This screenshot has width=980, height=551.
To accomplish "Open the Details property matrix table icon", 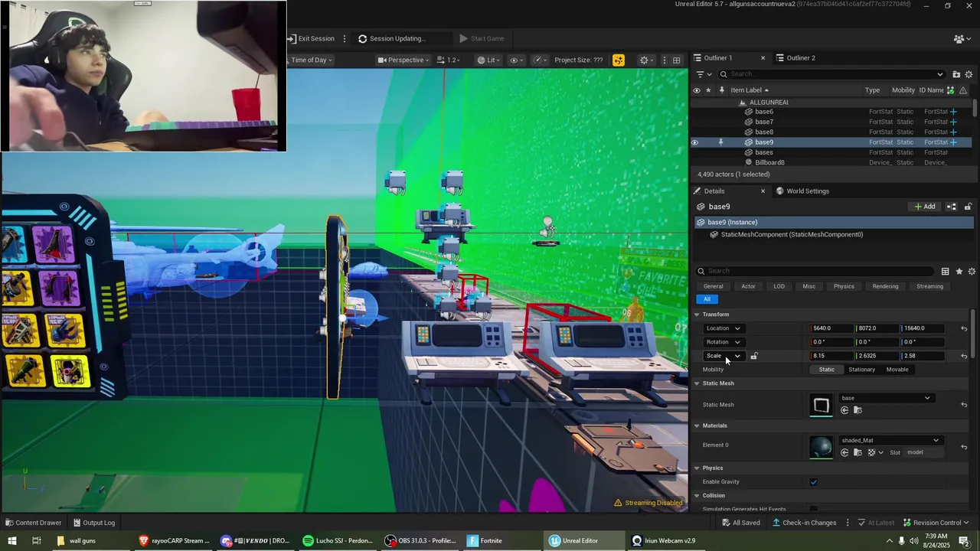I will (946, 272).
